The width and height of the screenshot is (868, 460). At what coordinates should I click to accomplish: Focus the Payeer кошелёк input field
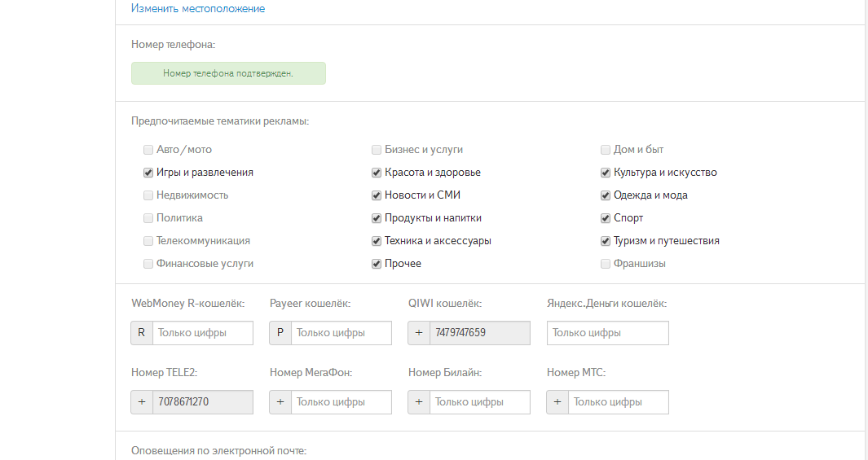coord(341,333)
